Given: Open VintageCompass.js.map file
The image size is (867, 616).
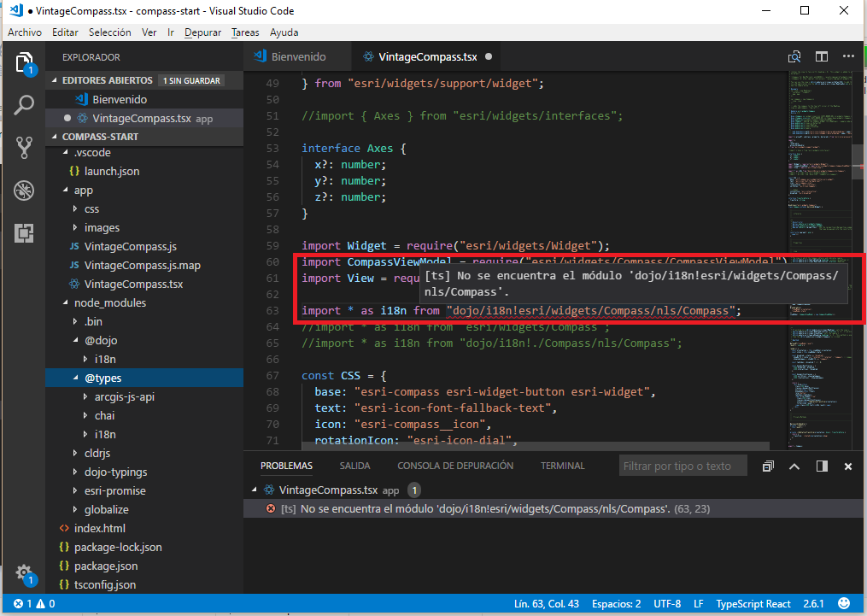Looking at the screenshot, I should (x=144, y=266).
